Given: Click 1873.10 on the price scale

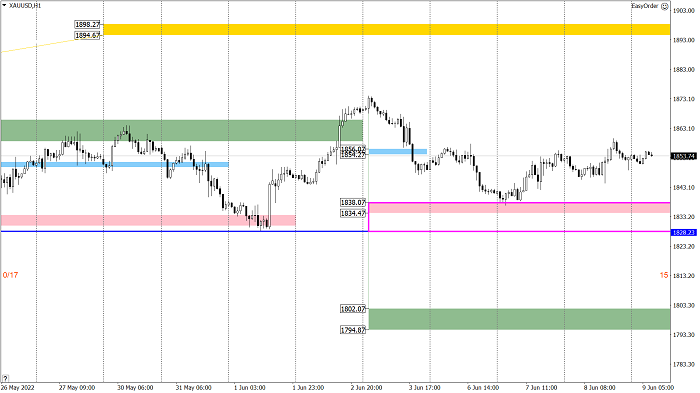Looking at the screenshot, I should [x=684, y=99].
